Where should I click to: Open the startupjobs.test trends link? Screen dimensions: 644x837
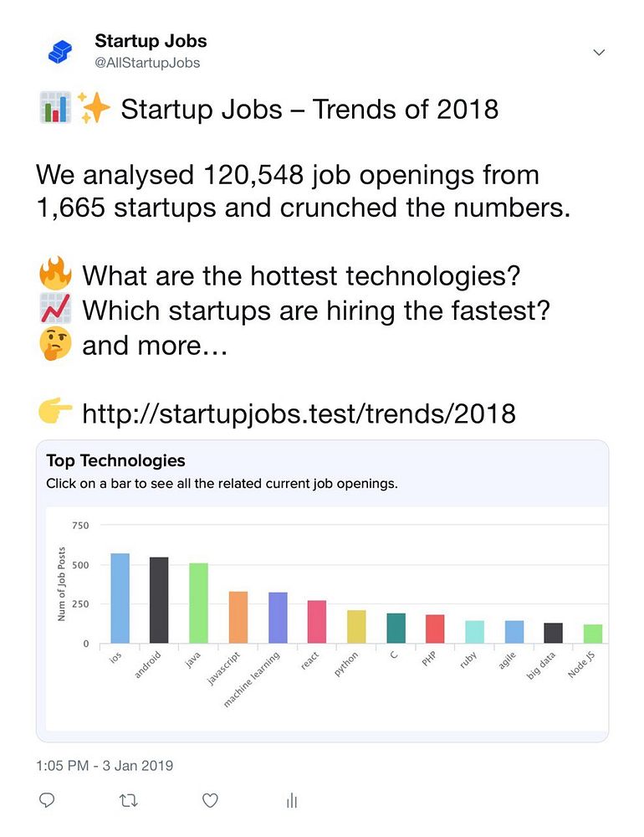point(298,413)
